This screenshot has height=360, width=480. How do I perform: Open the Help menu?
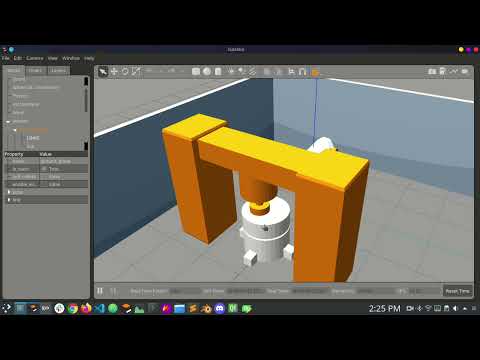pyautogui.click(x=89, y=58)
